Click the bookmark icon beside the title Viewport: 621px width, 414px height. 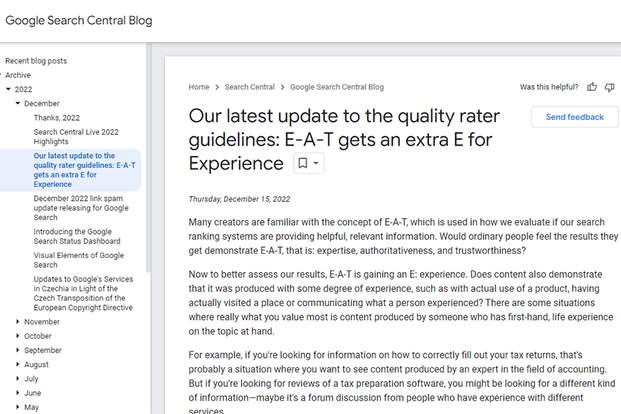[x=303, y=163]
